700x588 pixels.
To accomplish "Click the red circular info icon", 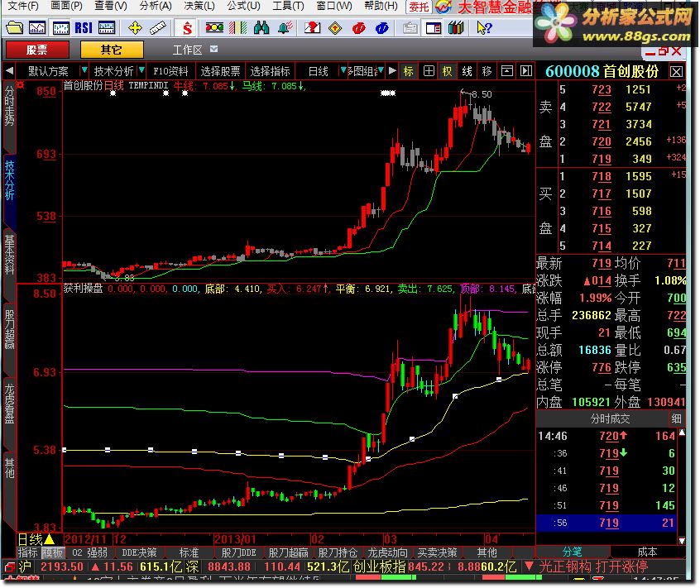I will pos(358,28).
